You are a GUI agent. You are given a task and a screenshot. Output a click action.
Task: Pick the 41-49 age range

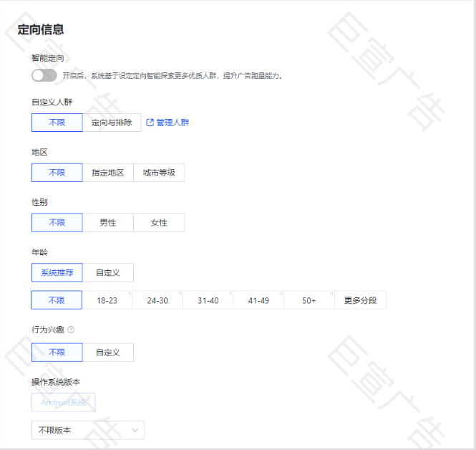click(258, 300)
